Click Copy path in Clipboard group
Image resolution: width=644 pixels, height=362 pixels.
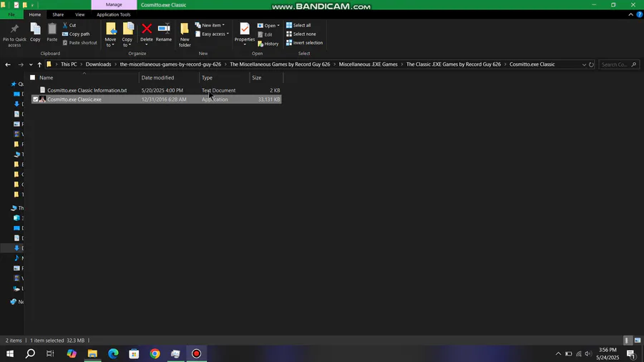[x=76, y=34]
